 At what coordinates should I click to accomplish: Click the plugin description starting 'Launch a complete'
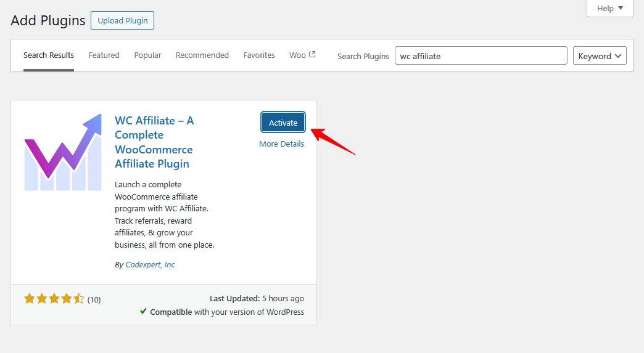click(x=164, y=215)
